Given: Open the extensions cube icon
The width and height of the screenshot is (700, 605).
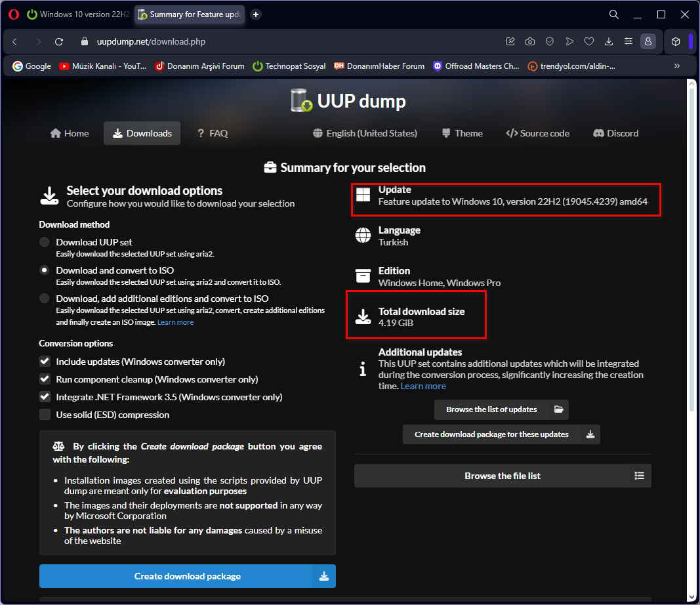Looking at the screenshot, I should 676,41.
